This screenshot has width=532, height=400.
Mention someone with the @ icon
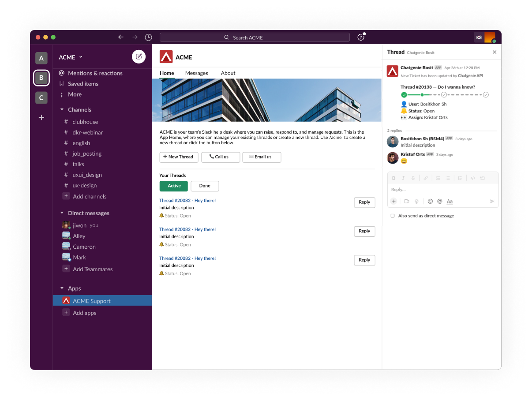click(440, 201)
